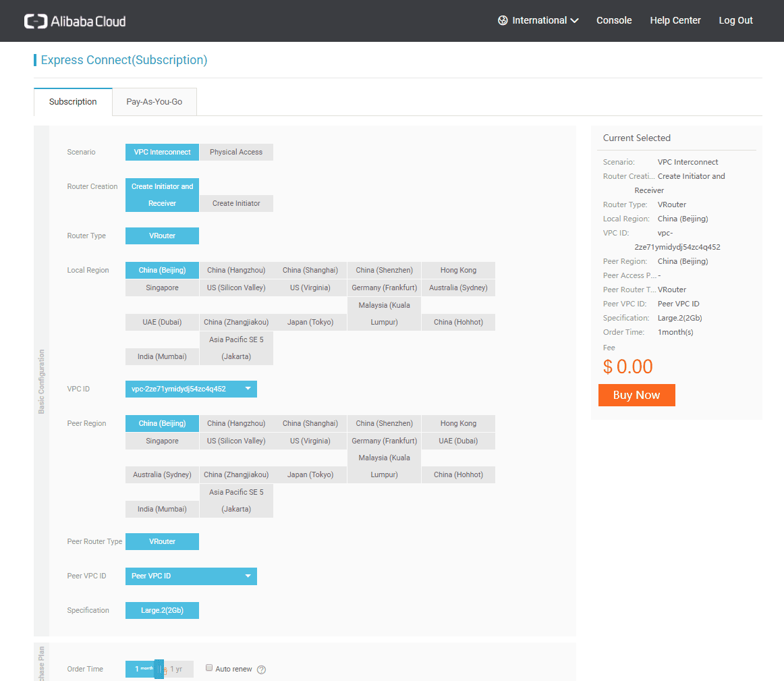784x681 pixels.
Task: Set Local Region to US (Virginia)
Action: [x=310, y=288]
